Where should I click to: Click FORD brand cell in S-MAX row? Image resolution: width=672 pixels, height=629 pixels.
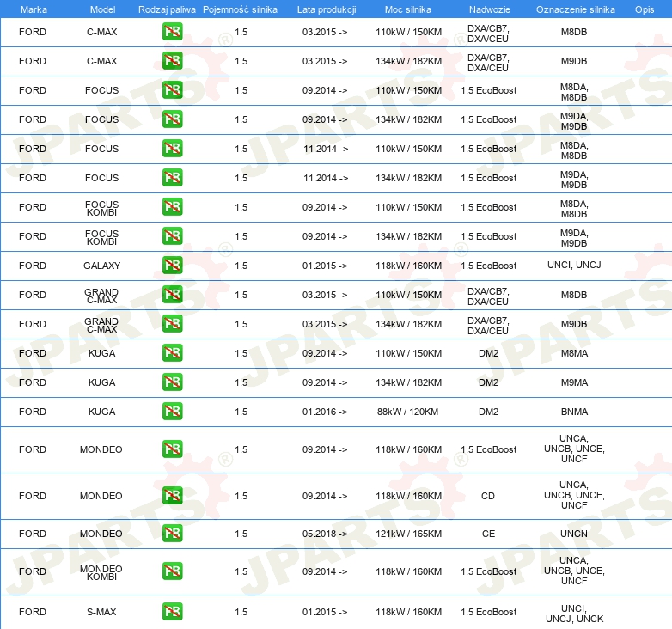pyautogui.click(x=33, y=612)
